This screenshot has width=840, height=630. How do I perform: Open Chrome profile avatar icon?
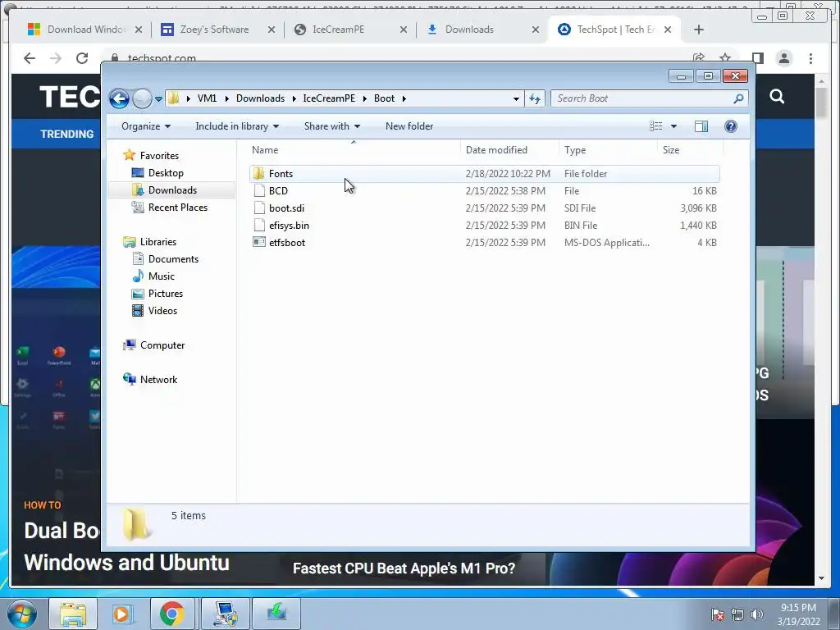tap(783, 58)
